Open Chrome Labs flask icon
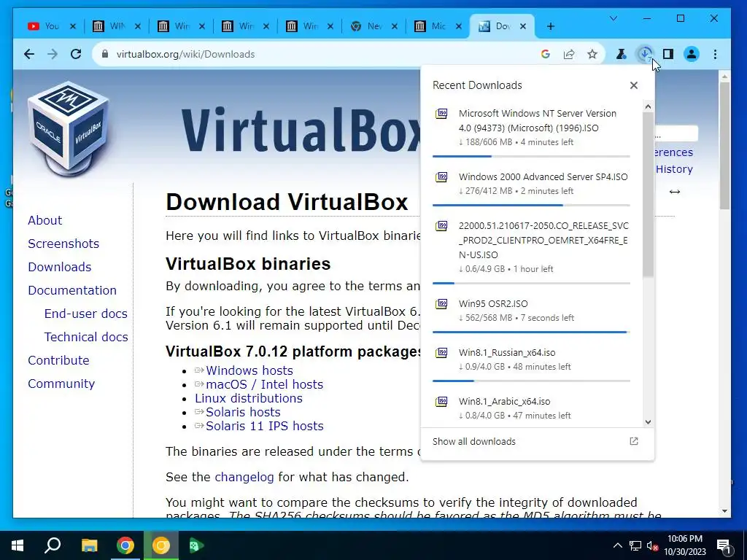The width and height of the screenshot is (747, 560). (622, 54)
